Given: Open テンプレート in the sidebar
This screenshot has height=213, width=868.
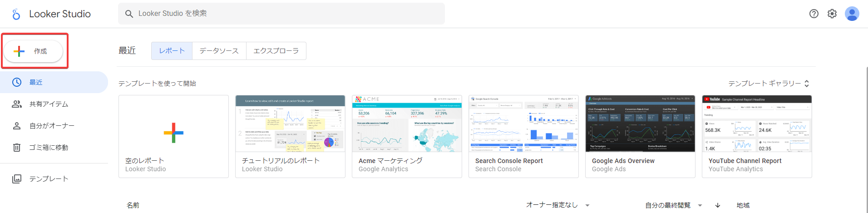Looking at the screenshot, I should coord(49,179).
